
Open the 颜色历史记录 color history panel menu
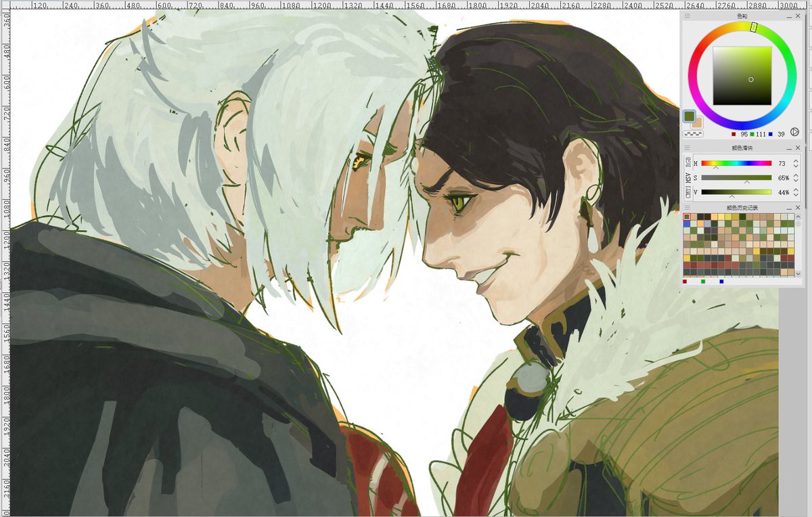tap(687, 207)
